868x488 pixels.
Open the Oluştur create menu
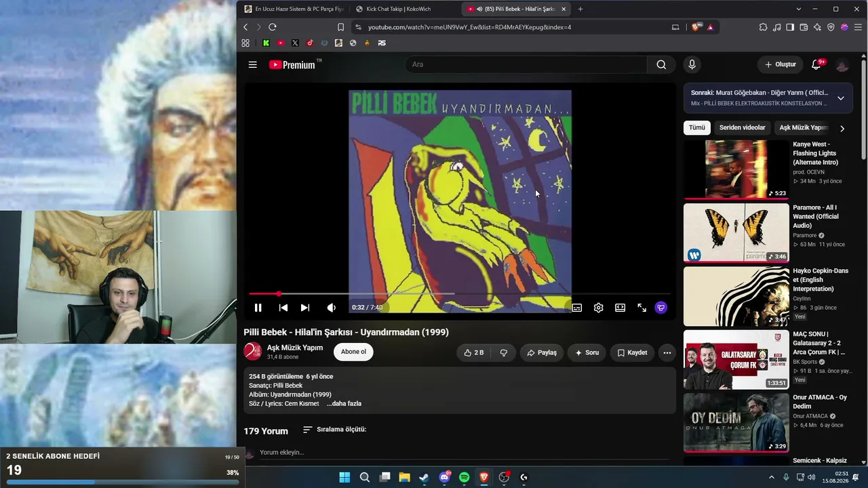pos(780,64)
